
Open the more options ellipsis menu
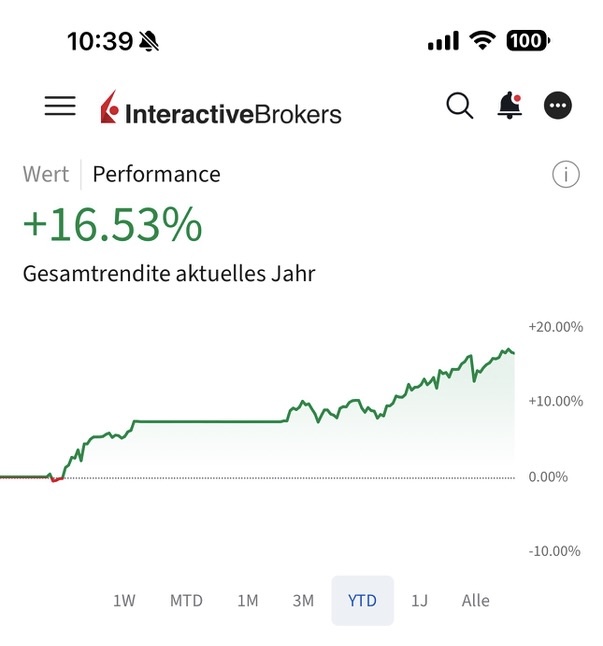point(557,106)
